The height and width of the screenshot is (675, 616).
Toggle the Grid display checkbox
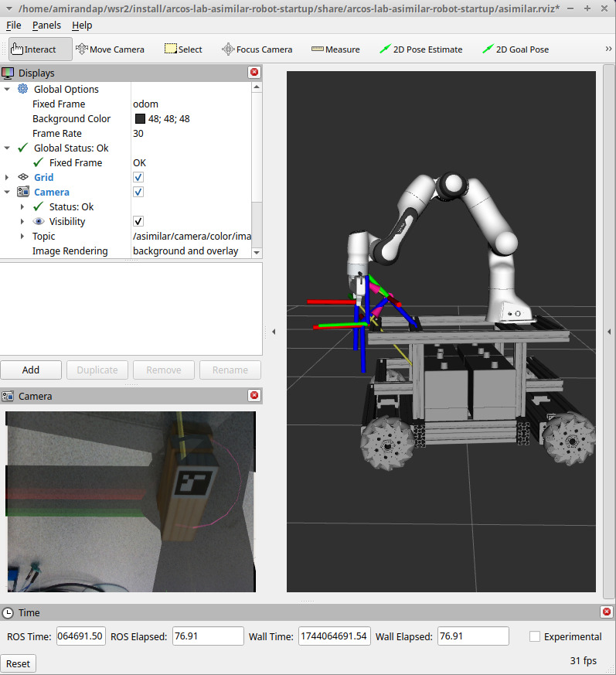pyautogui.click(x=138, y=178)
